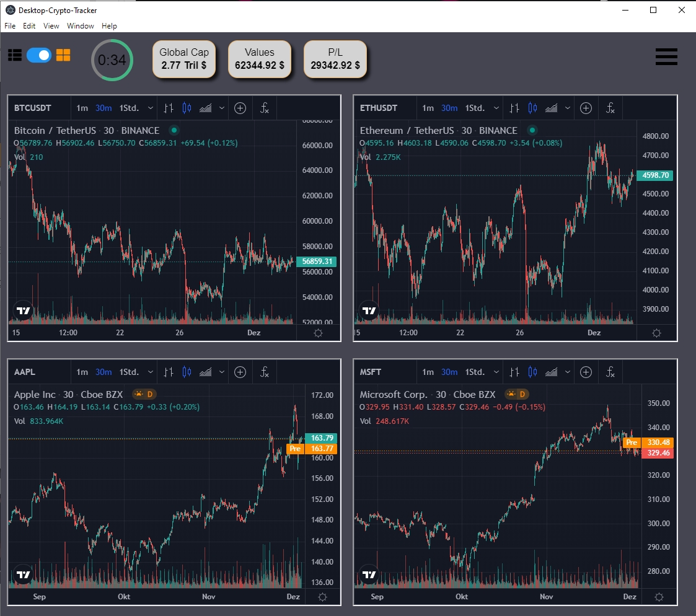
Task: Choose area chart style on ETHUSDT chart
Action: pos(551,108)
